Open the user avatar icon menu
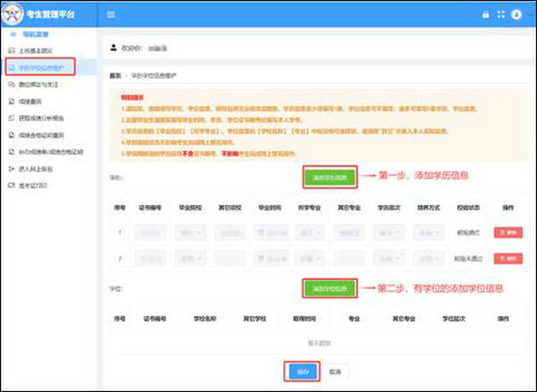537x392 pixels. [516, 14]
